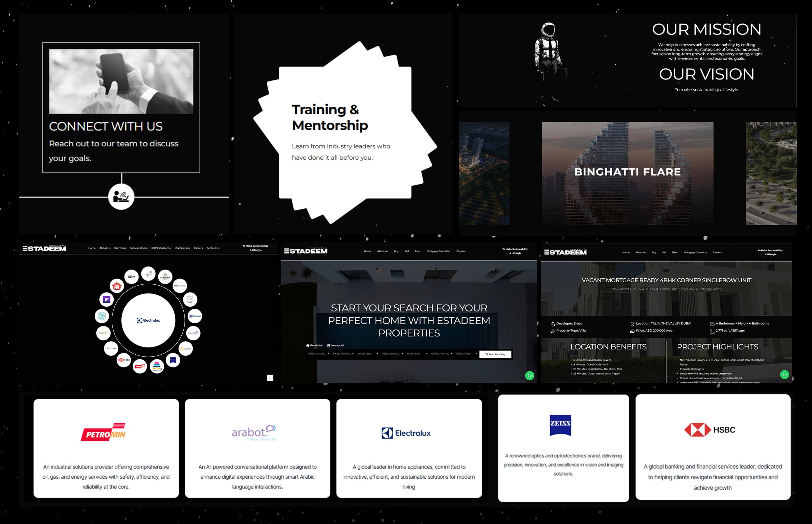Click the location pin icon beside Talia, The Valley
812x524 pixels.
[632, 324]
